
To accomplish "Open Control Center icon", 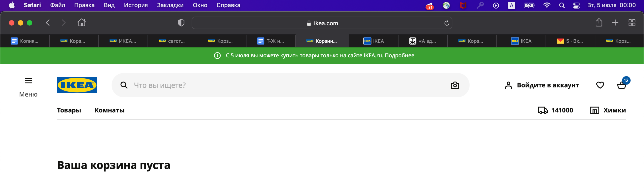I will (x=577, y=6).
